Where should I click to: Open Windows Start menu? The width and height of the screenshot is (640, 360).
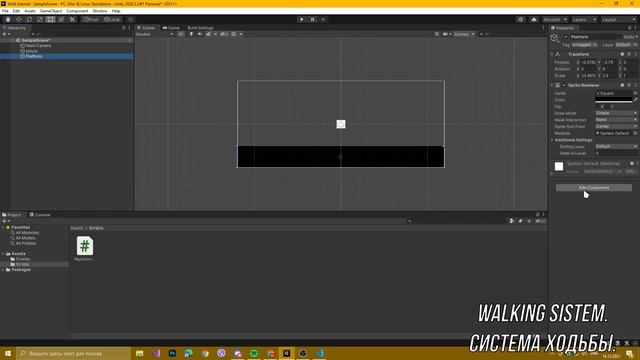point(8,353)
